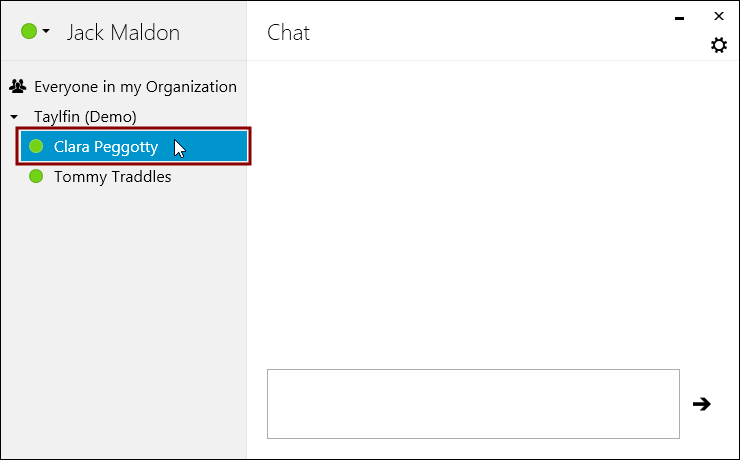Image resolution: width=740 pixels, height=460 pixels.
Task: Click Clara Peggotty's green status dot
Action: 36,146
